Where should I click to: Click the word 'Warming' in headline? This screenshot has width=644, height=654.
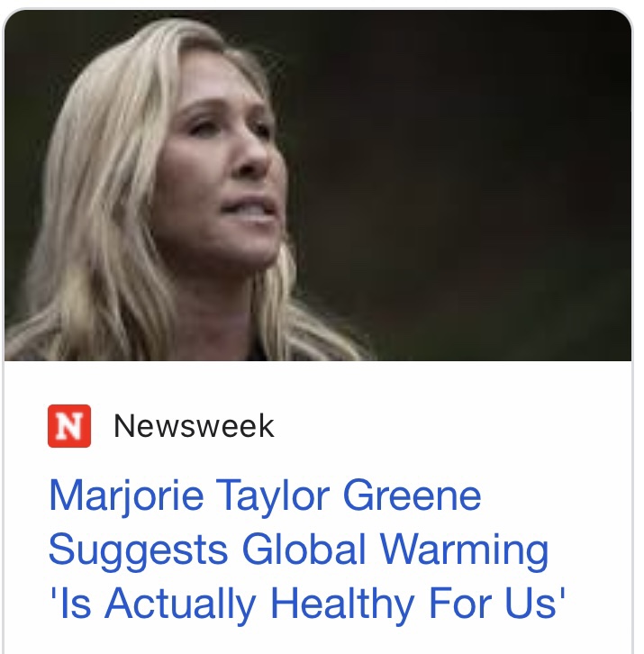click(x=464, y=551)
